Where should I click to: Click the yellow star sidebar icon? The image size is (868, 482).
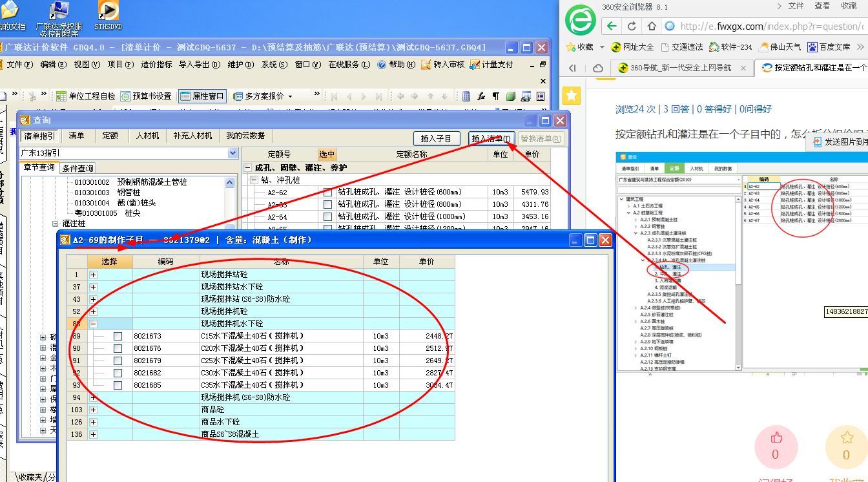click(572, 96)
